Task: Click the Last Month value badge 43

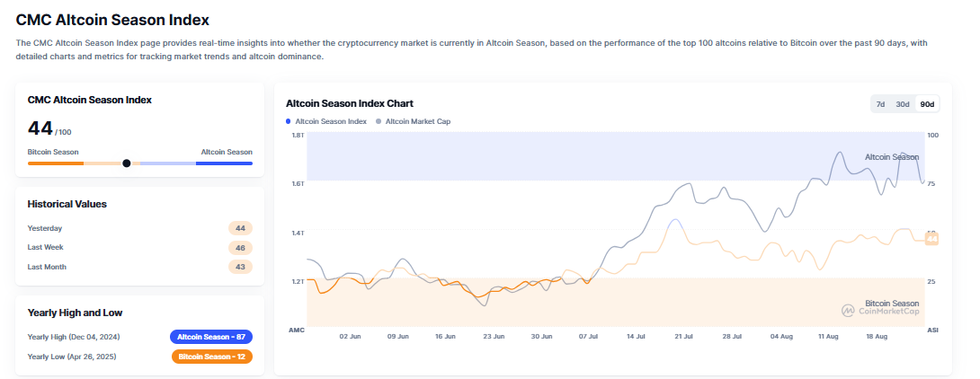Action: tap(240, 267)
